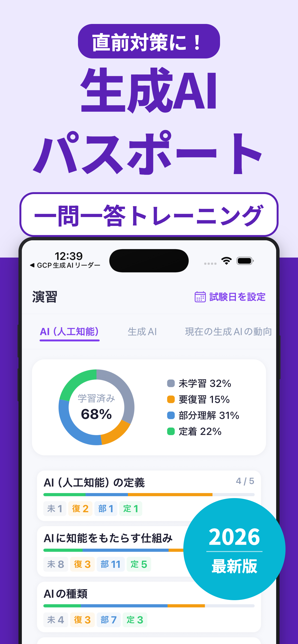Tap the Wi-Fi status icon
The height and width of the screenshot is (644, 298).
tap(226, 261)
